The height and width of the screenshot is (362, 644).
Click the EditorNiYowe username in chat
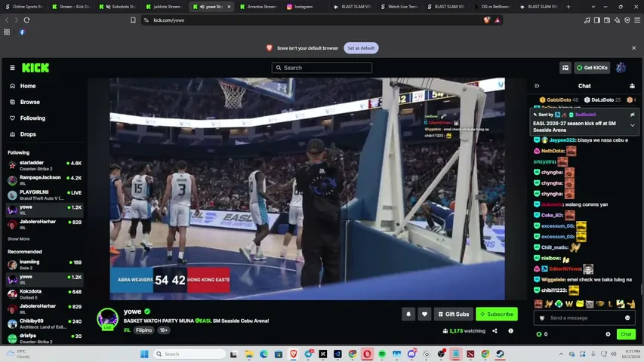565,268
